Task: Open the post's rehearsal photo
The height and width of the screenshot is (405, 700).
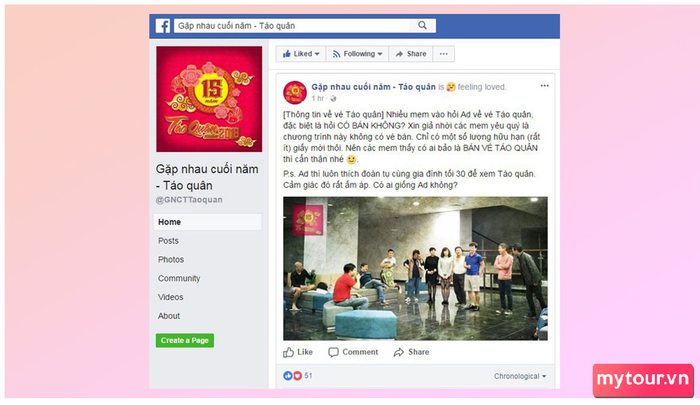Action: [415, 268]
